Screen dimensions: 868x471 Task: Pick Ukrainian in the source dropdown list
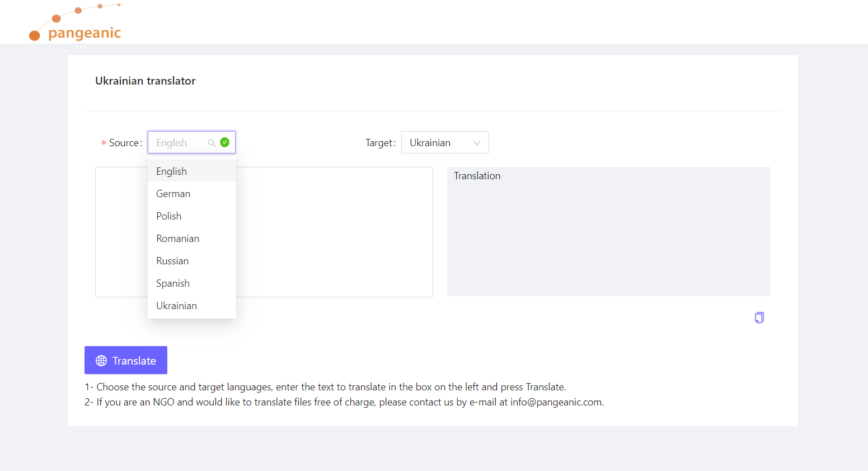177,306
